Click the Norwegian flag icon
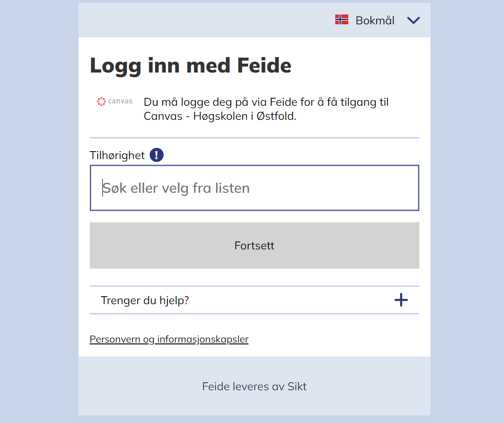Screen dimensions: 504x423 coord(342,20)
